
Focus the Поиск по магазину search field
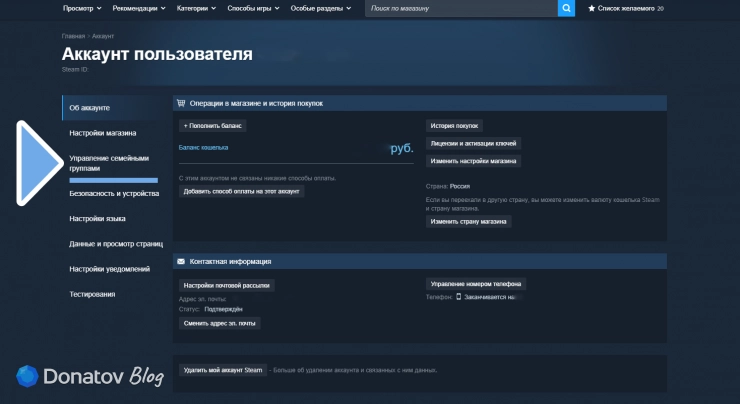(x=461, y=8)
